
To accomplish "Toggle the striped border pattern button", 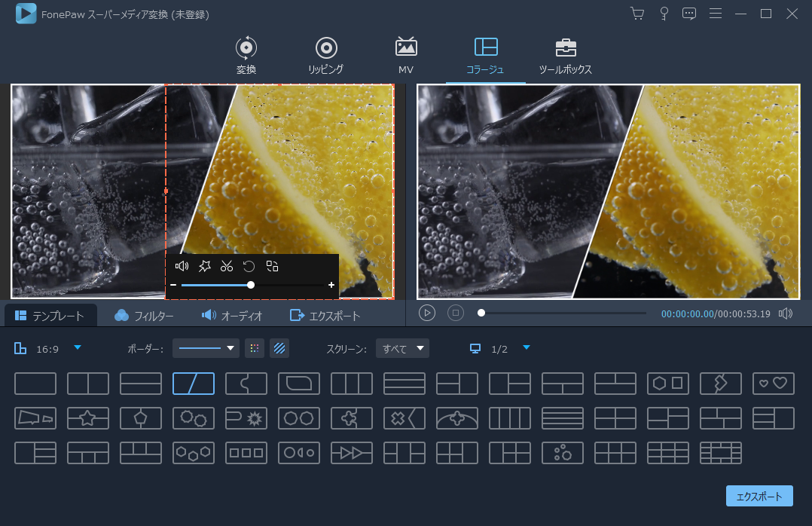I will (279, 348).
